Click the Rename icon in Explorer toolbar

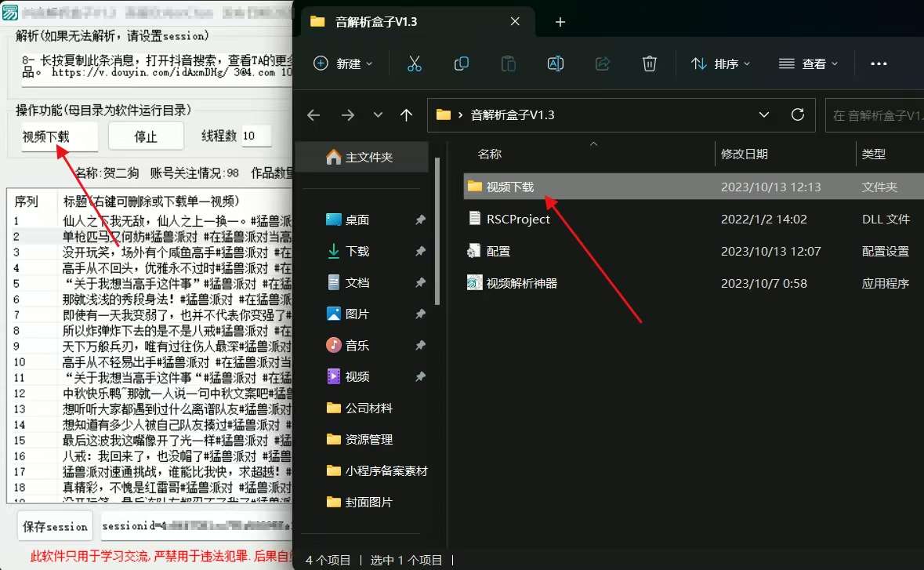[x=556, y=64]
